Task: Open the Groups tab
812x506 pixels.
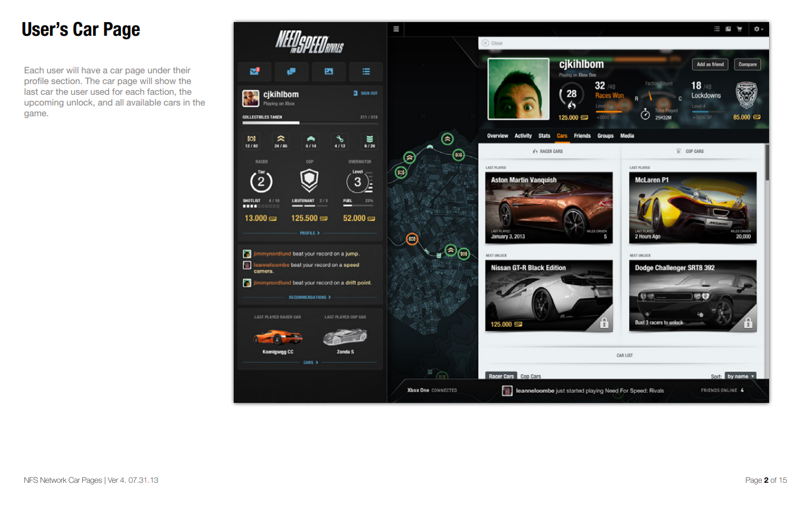Action: (x=605, y=136)
